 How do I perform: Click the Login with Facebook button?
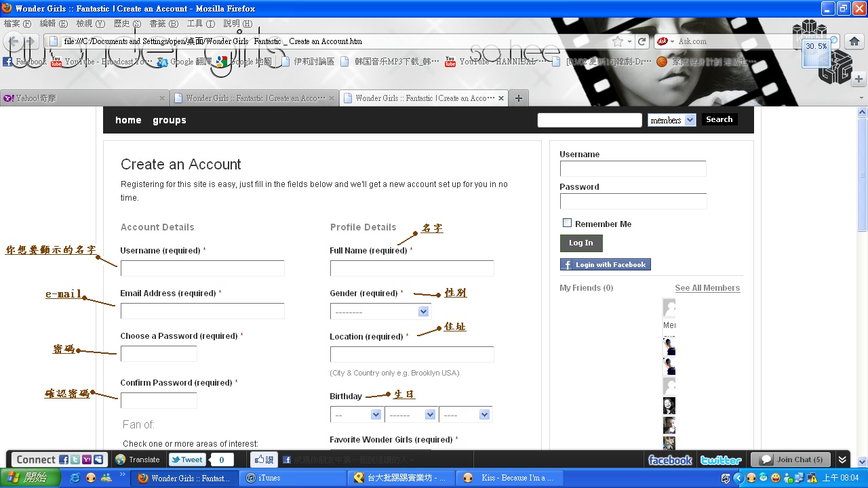tap(605, 264)
